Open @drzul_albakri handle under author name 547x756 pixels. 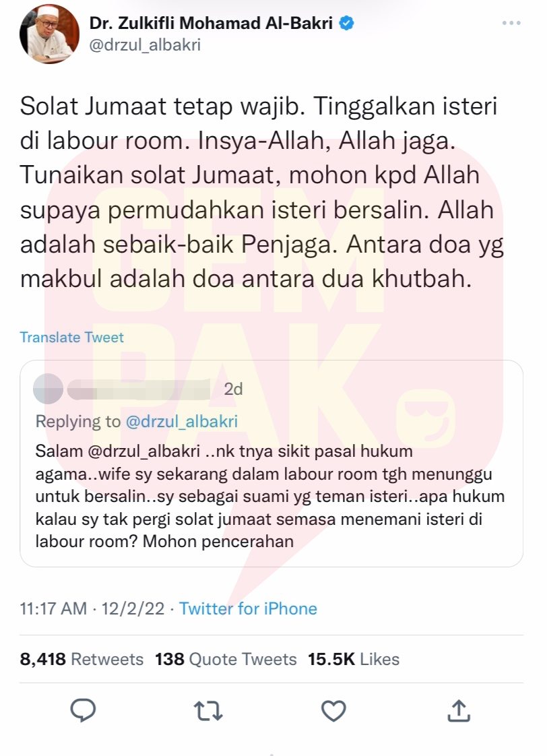(145, 45)
